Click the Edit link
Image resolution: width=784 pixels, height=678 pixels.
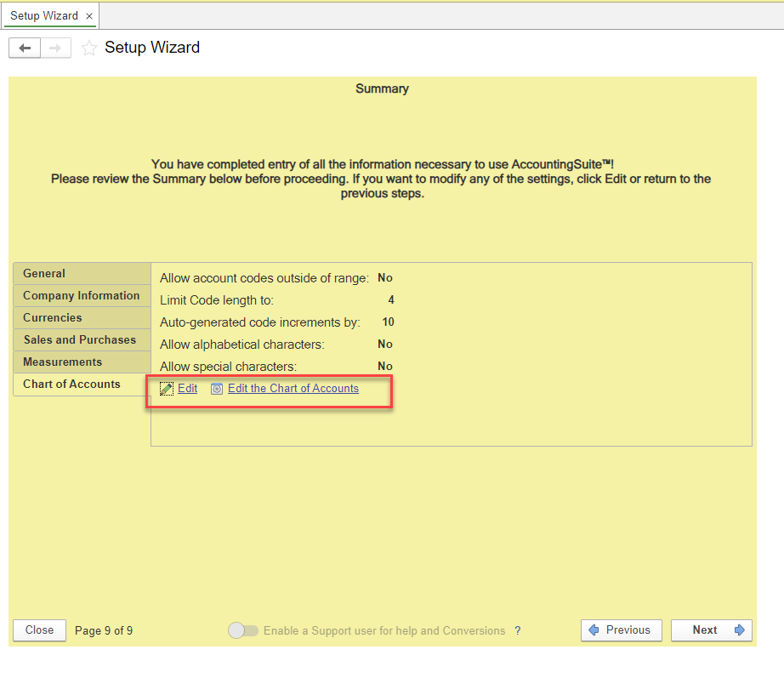[188, 388]
